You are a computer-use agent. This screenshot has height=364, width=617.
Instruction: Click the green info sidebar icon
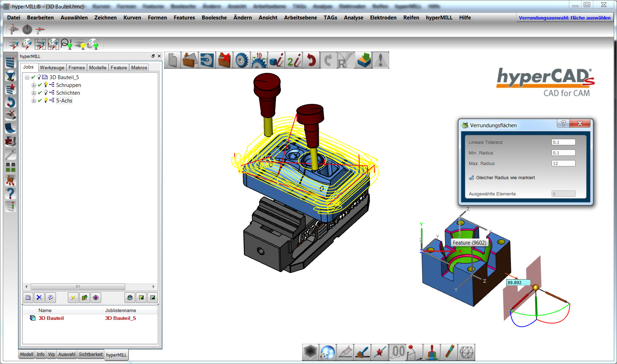tap(10, 206)
